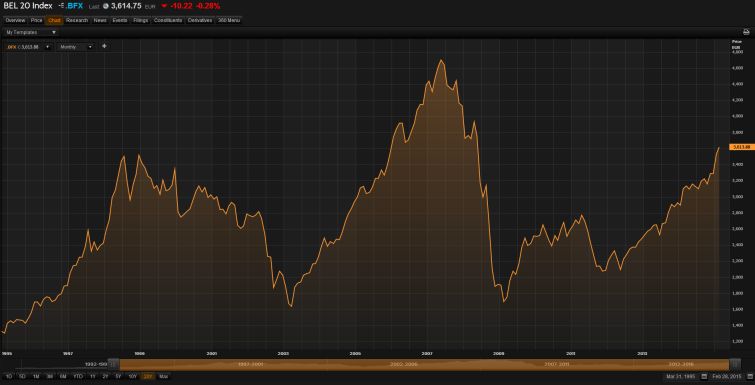Select the 1D time range
This screenshot has width=755, height=385.
coord(9,376)
